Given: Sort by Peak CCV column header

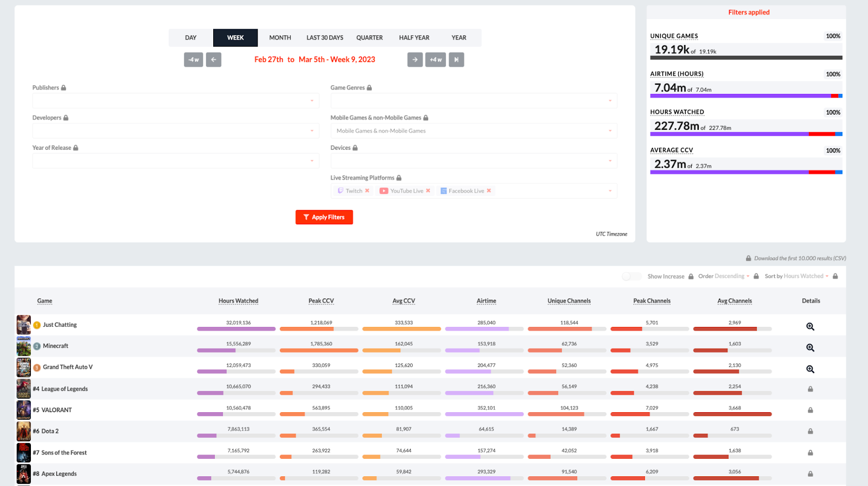Looking at the screenshot, I should (x=321, y=301).
